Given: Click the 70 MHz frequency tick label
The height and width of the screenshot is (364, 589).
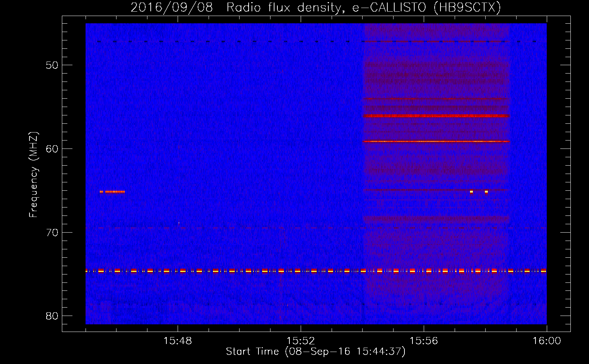Looking at the screenshot, I should coord(52,232).
